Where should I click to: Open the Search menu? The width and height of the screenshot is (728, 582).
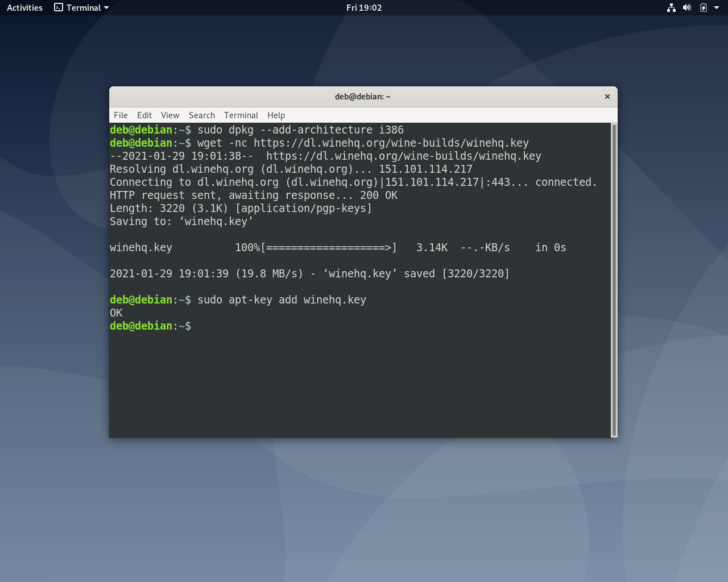click(202, 115)
